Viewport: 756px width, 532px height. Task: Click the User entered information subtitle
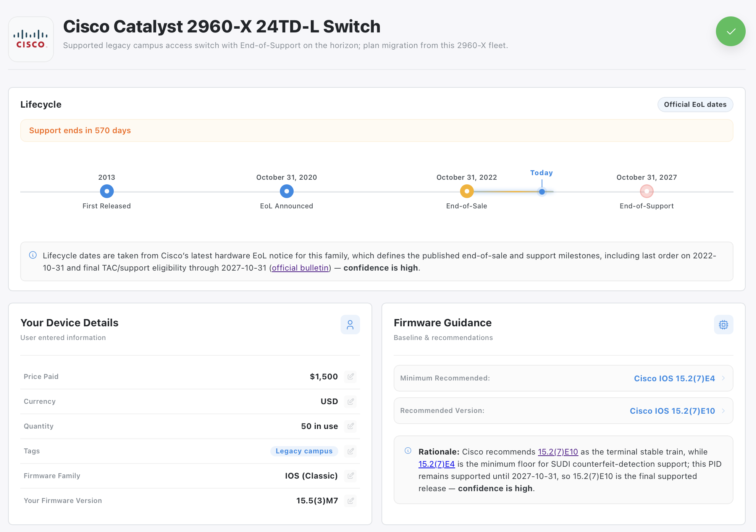[63, 338]
